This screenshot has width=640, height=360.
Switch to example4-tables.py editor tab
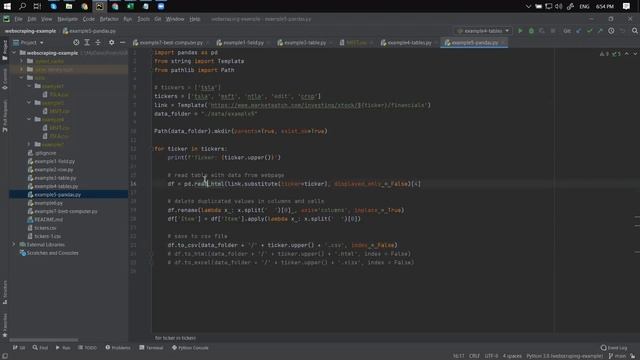(x=409, y=42)
